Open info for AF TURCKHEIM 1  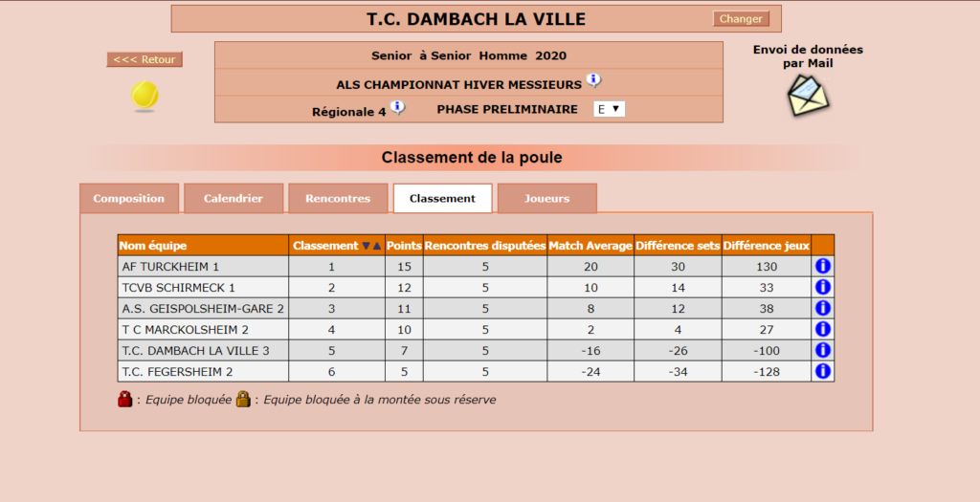point(822,266)
